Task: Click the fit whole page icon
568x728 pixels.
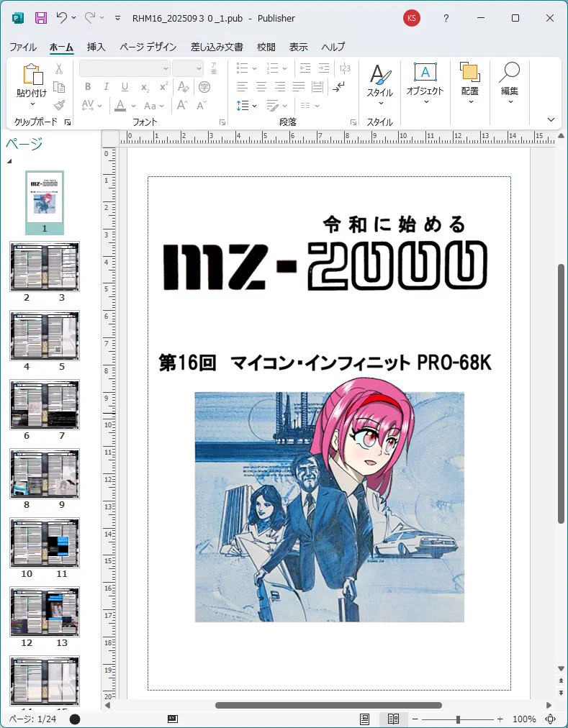Action: tap(550, 719)
